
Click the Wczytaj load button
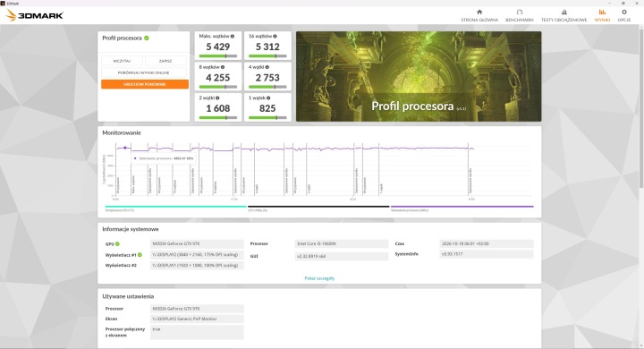[122, 61]
